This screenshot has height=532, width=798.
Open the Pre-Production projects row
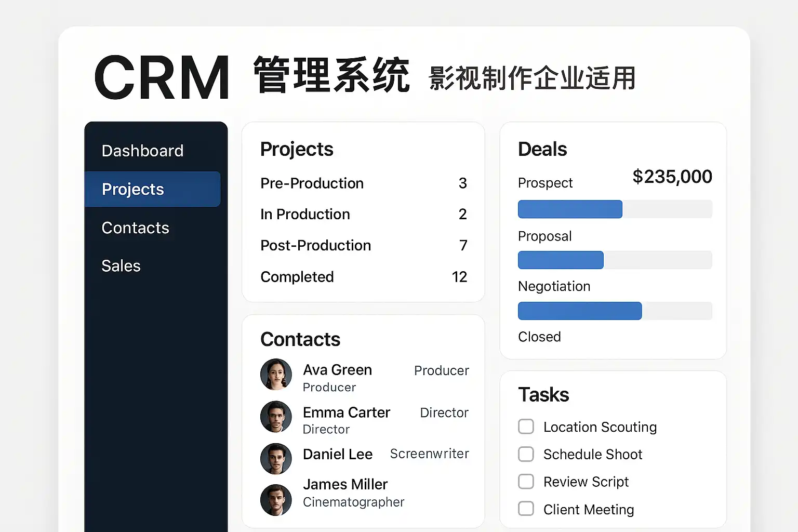tap(363, 183)
